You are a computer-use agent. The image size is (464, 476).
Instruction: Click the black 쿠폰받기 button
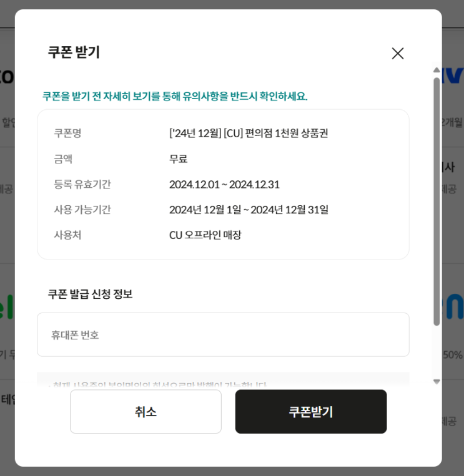click(311, 411)
